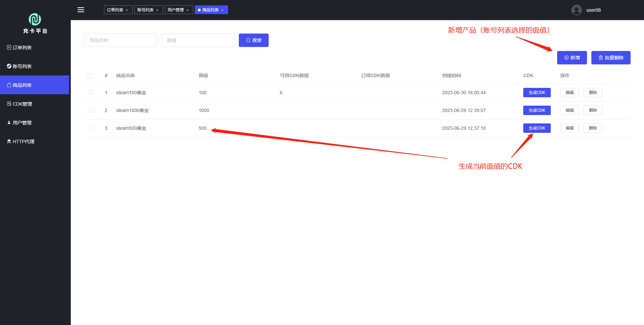The width and height of the screenshot is (644, 325).
Task: Delete the steam100美金 product
Action: pyautogui.click(x=593, y=93)
